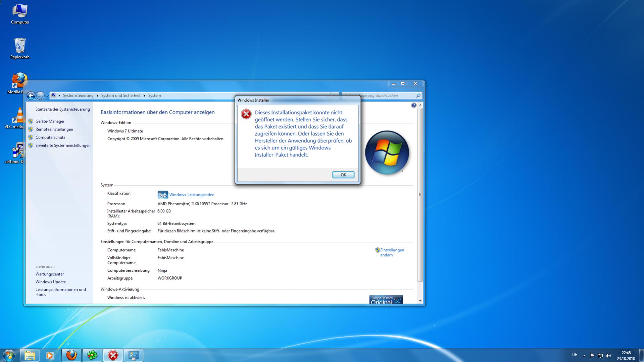Open Firefox from the taskbar
644x362 pixels.
coord(71,355)
